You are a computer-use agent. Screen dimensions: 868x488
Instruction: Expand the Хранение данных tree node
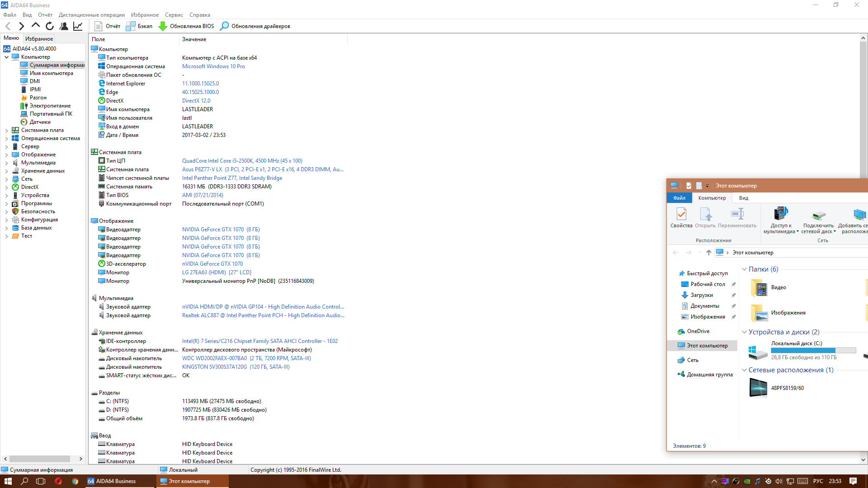[x=6, y=171]
